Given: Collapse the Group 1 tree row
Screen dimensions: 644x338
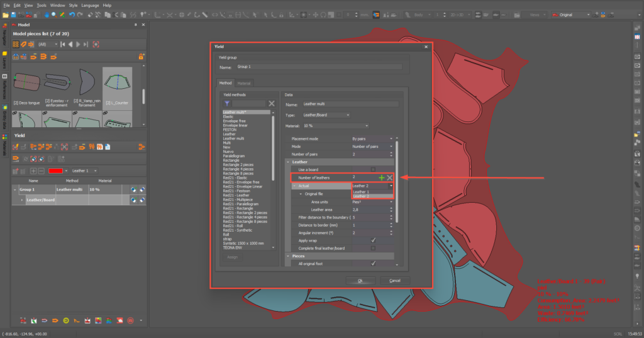Looking at the screenshot, I should [x=15, y=189].
